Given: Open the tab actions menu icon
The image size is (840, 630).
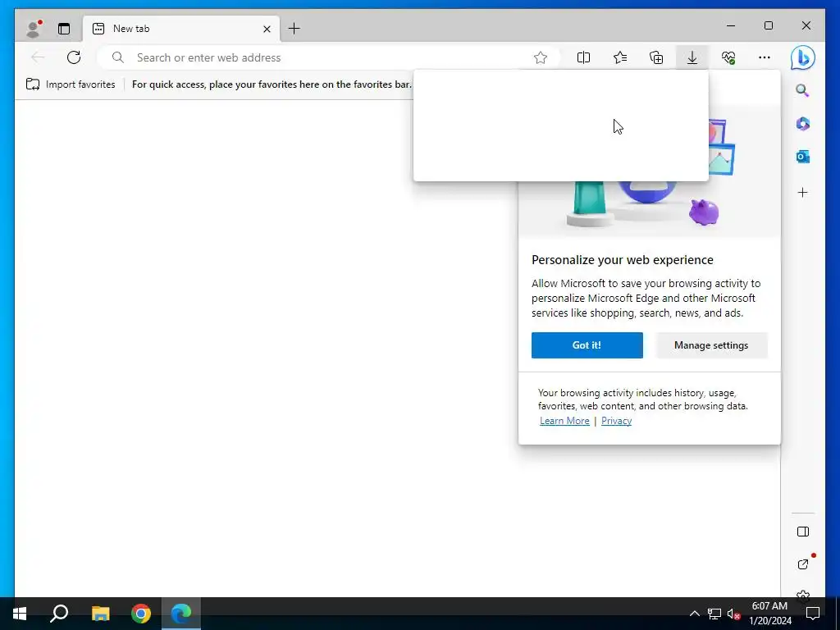Looking at the screenshot, I should tap(64, 29).
